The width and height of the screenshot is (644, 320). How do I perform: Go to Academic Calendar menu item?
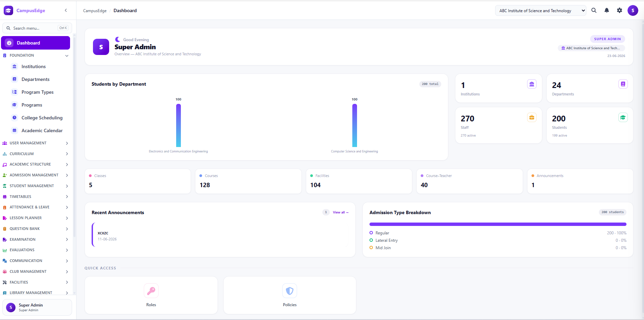click(42, 130)
